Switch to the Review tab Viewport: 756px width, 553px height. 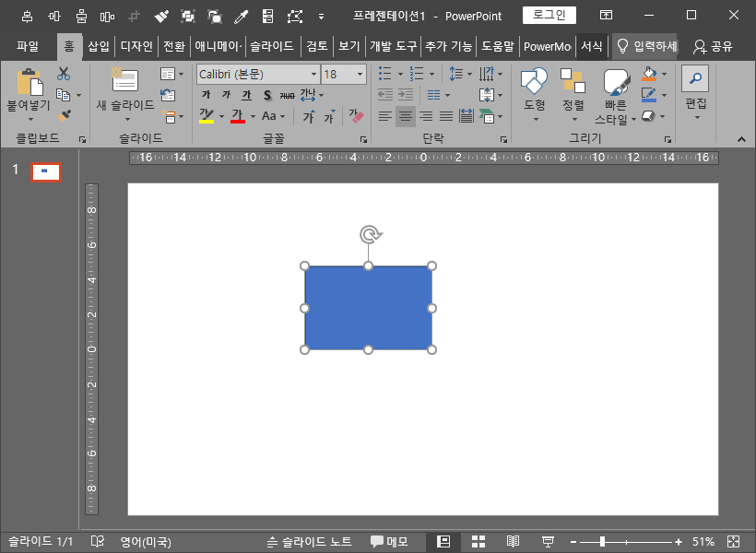click(317, 47)
